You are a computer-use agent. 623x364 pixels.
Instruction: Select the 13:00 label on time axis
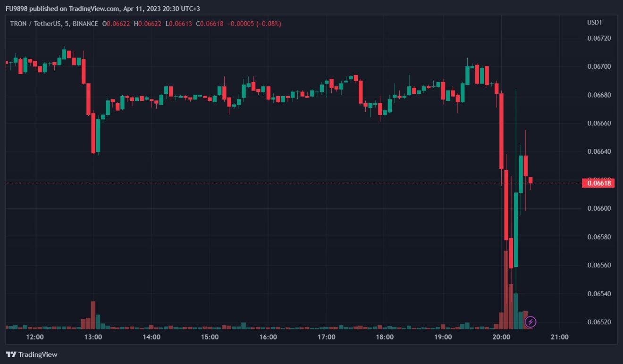click(x=93, y=337)
